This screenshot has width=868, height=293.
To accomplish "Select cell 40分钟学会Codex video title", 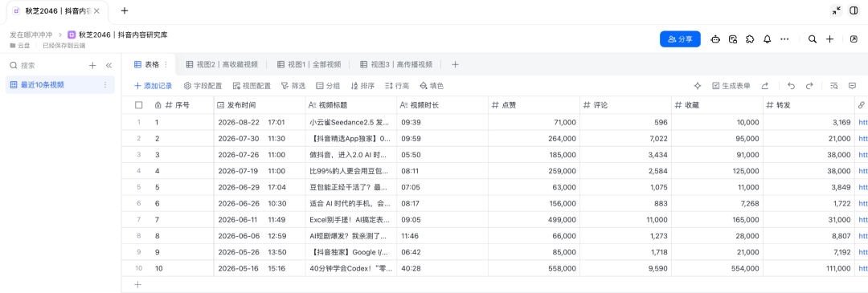I will tap(351, 269).
